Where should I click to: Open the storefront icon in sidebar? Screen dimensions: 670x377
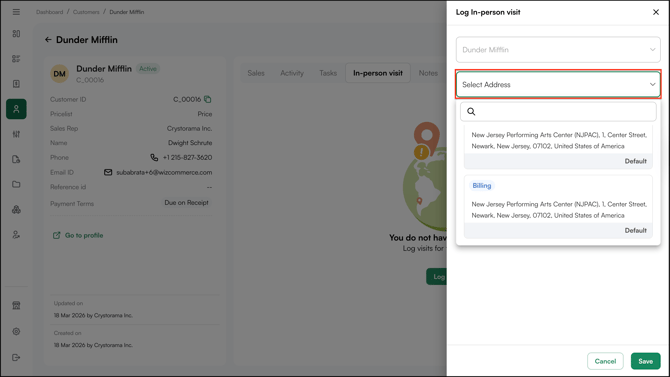click(x=16, y=305)
